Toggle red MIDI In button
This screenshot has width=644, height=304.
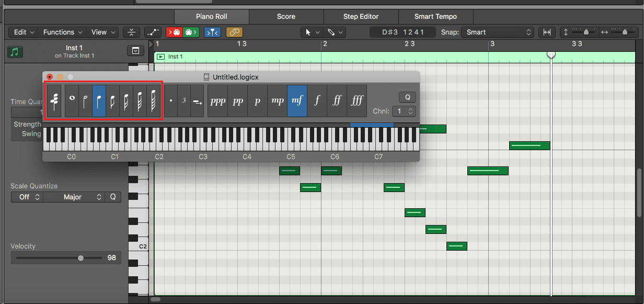174,32
